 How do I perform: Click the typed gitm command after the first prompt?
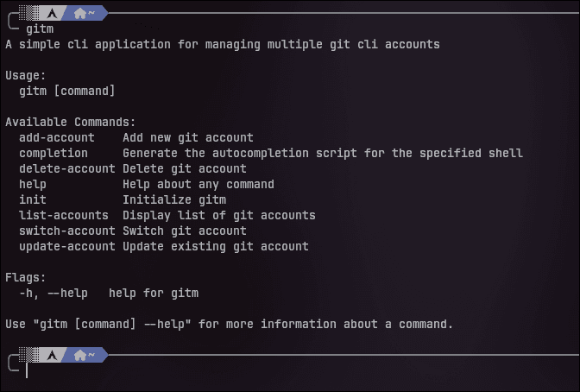[x=39, y=28]
